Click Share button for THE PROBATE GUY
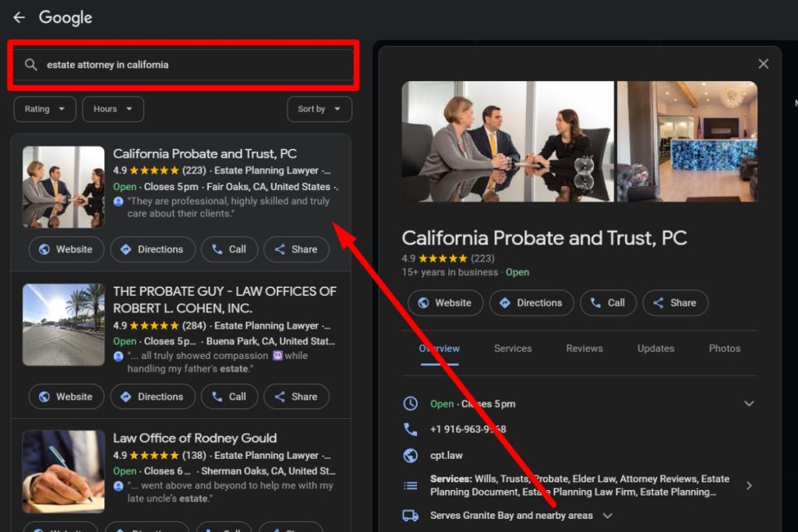The height and width of the screenshot is (532, 798). tap(296, 396)
